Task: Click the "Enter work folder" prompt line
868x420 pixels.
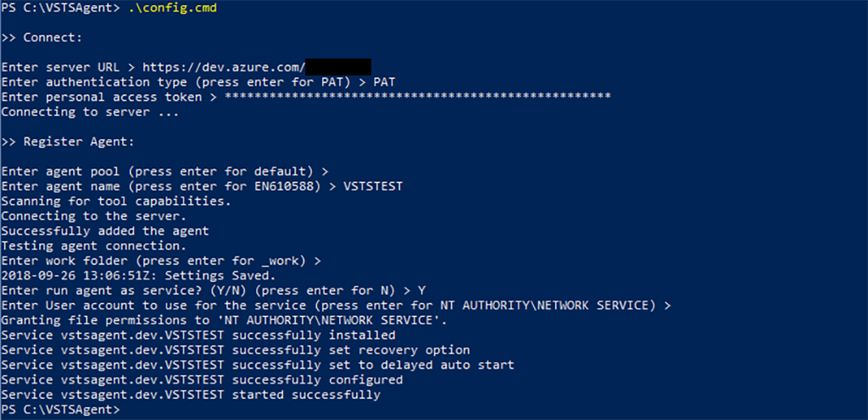Action: (x=161, y=261)
